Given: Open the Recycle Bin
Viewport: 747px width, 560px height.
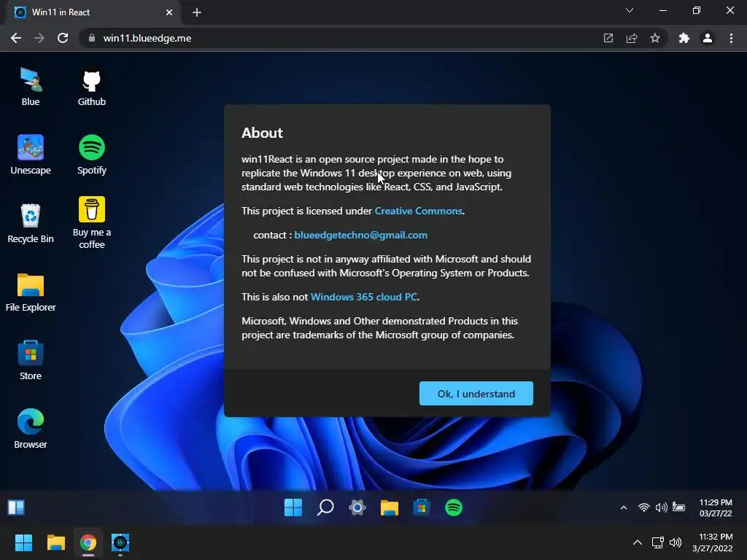Looking at the screenshot, I should pos(31,223).
